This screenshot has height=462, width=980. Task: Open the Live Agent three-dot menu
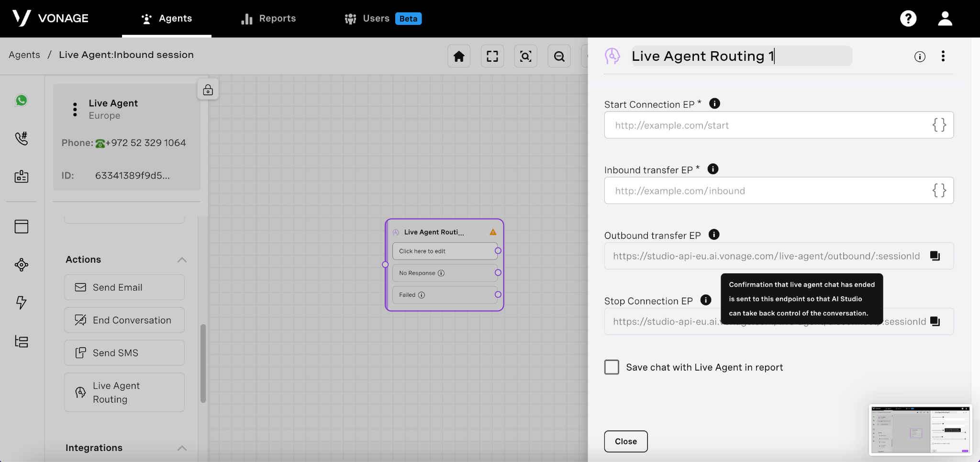75,110
